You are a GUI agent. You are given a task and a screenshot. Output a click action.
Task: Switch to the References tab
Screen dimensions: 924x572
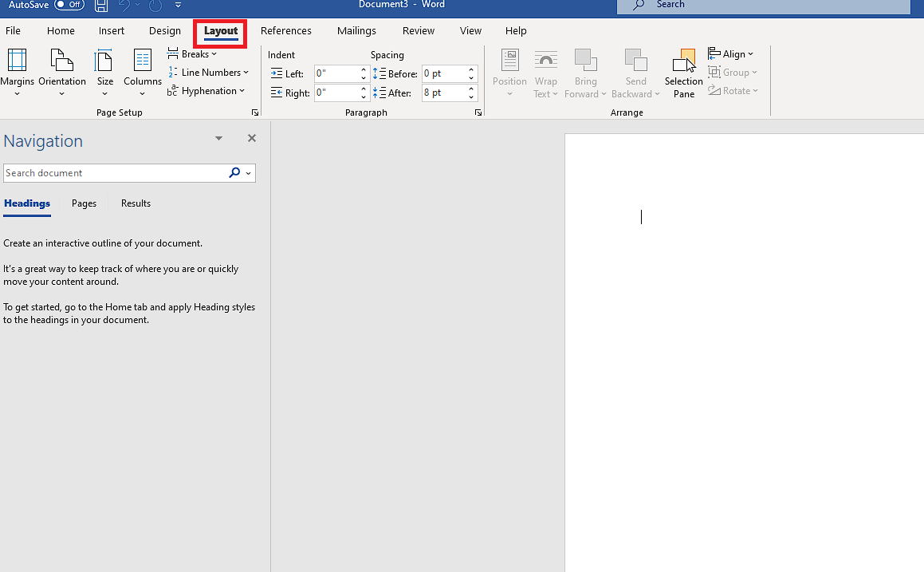click(x=286, y=31)
